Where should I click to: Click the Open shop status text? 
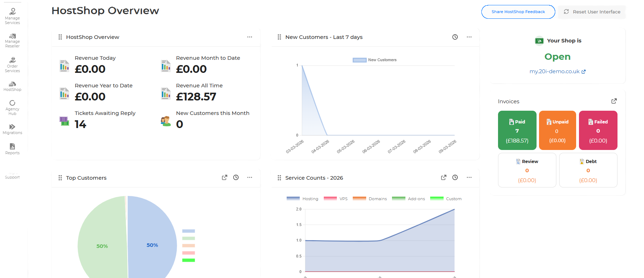point(557,57)
